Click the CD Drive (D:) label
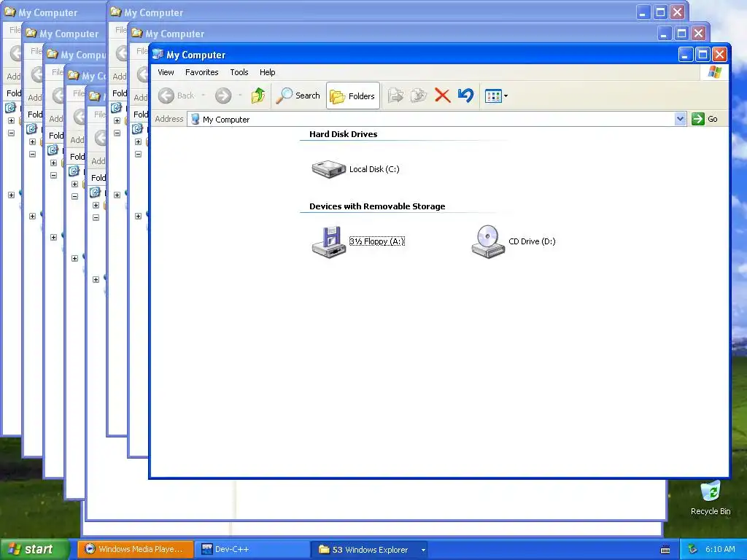The width and height of the screenshot is (747, 560). [532, 241]
